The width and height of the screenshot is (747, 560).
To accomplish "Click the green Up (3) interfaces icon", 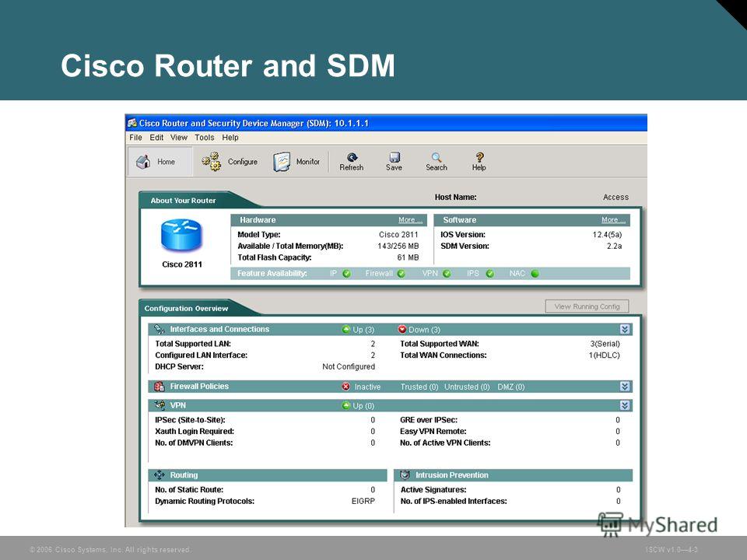I will 346,329.
